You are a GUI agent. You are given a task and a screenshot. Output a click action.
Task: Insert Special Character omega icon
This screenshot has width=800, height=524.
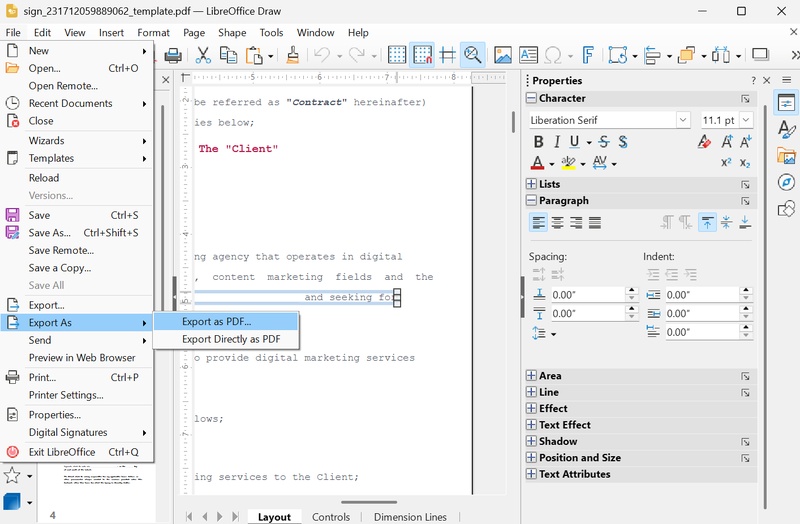click(553, 55)
